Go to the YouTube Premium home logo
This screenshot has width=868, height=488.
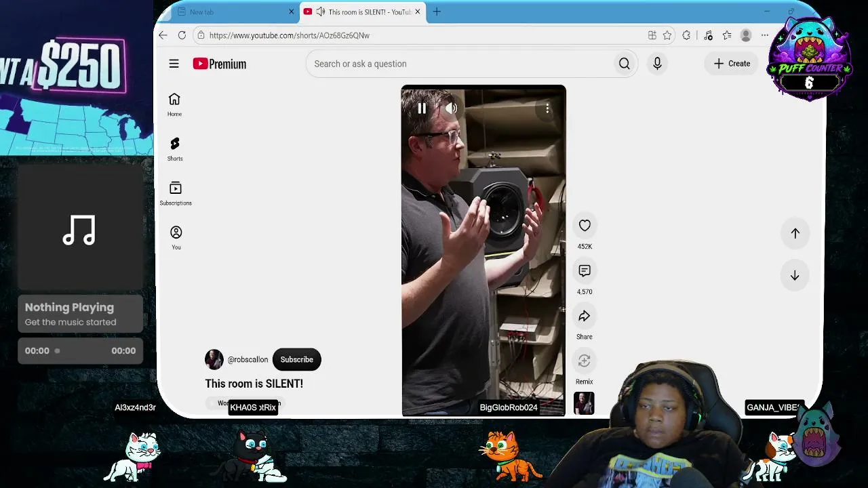pyautogui.click(x=219, y=64)
